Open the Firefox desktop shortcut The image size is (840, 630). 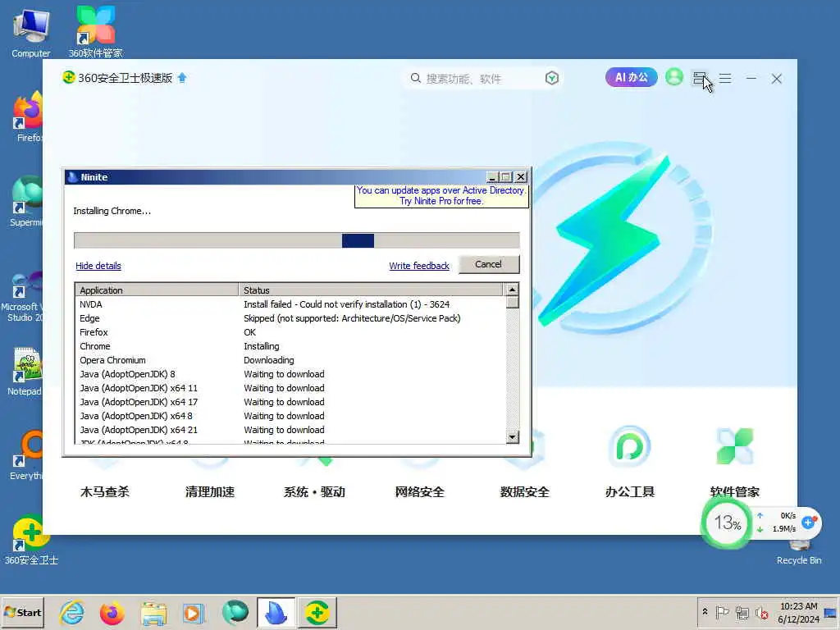coord(27,116)
